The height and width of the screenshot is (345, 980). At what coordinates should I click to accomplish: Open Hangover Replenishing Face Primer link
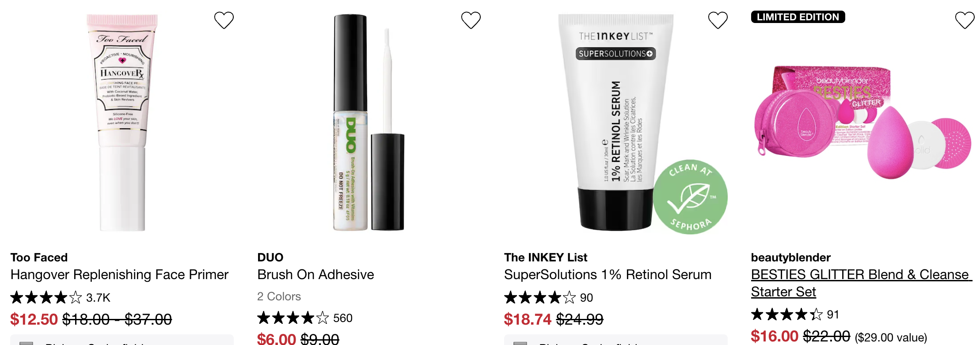pos(119,275)
